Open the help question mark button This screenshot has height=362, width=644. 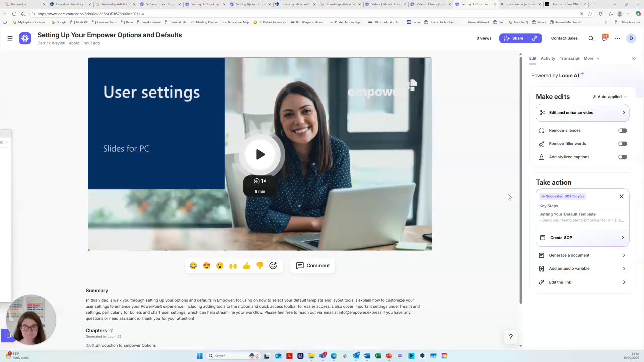511,337
